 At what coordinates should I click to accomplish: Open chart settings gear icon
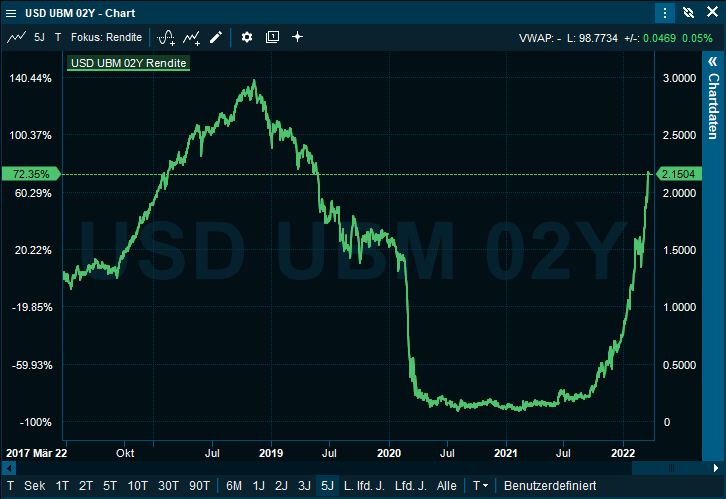[247, 37]
